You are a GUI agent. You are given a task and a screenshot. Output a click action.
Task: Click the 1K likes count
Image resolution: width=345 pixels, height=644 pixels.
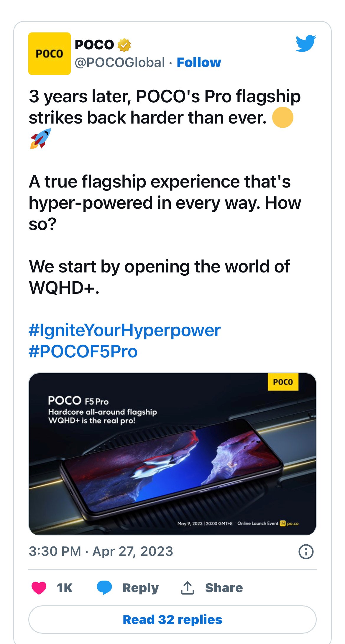point(65,588)
